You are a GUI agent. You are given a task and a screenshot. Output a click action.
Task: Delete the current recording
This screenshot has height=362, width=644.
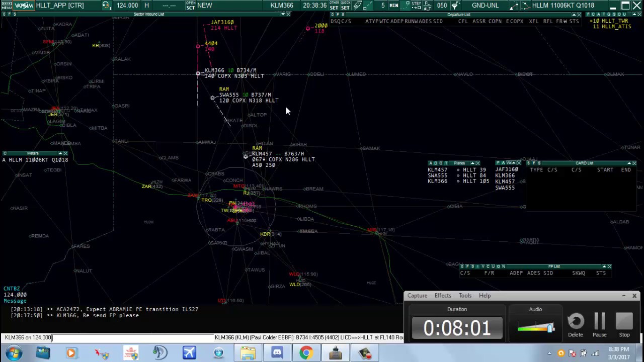coord(576,325)
